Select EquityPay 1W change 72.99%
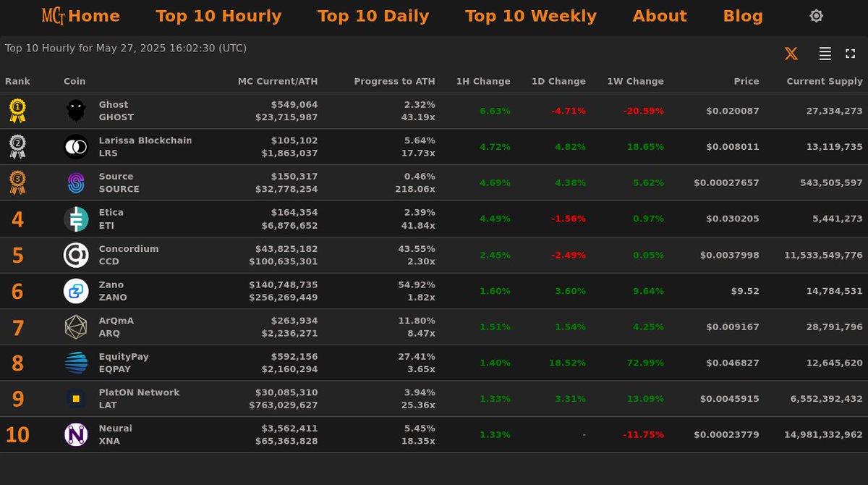The image size is (868, 485). [x=645, y=363]
